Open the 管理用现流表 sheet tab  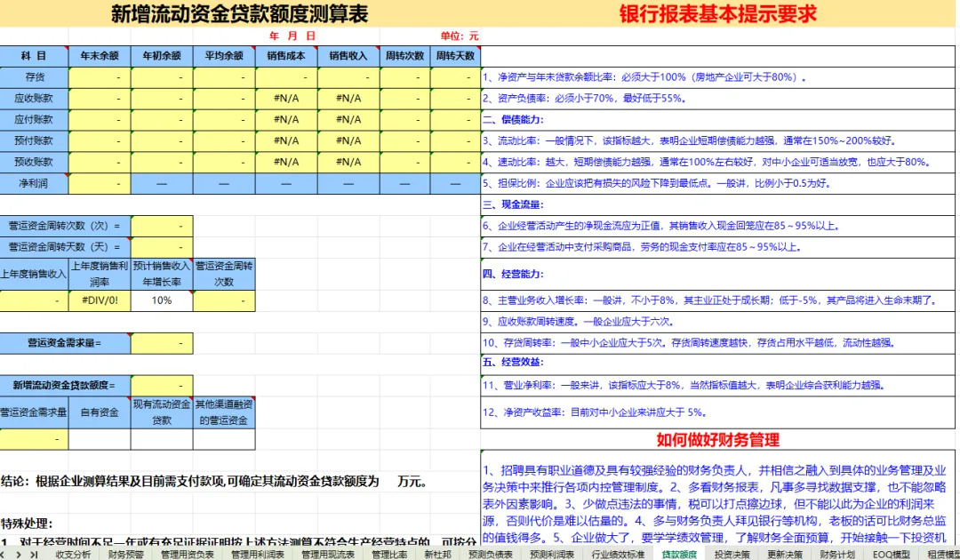pos(328,554)
